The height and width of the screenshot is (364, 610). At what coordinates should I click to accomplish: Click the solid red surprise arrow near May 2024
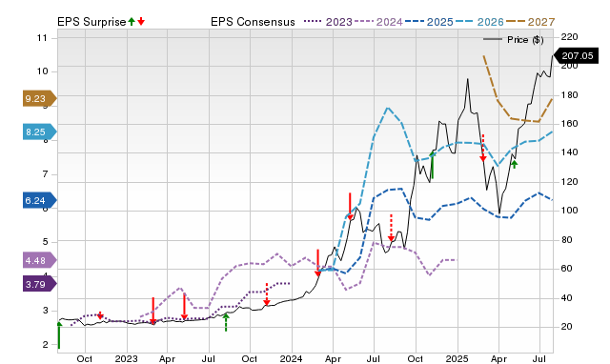[350, 206]
